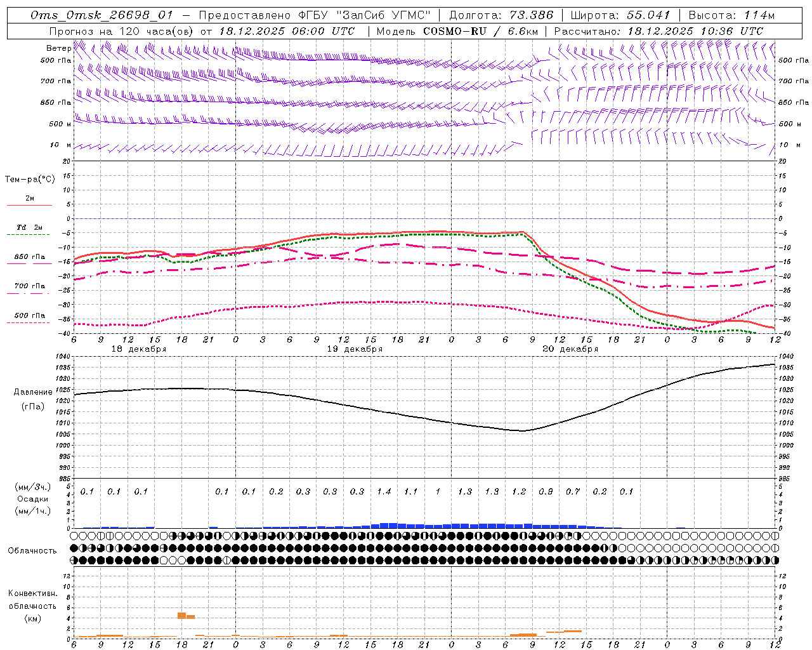This screenshot has height=650, width=812.
Task: Click the (гПа) unit label under Давление
Action: coord(33,406)
